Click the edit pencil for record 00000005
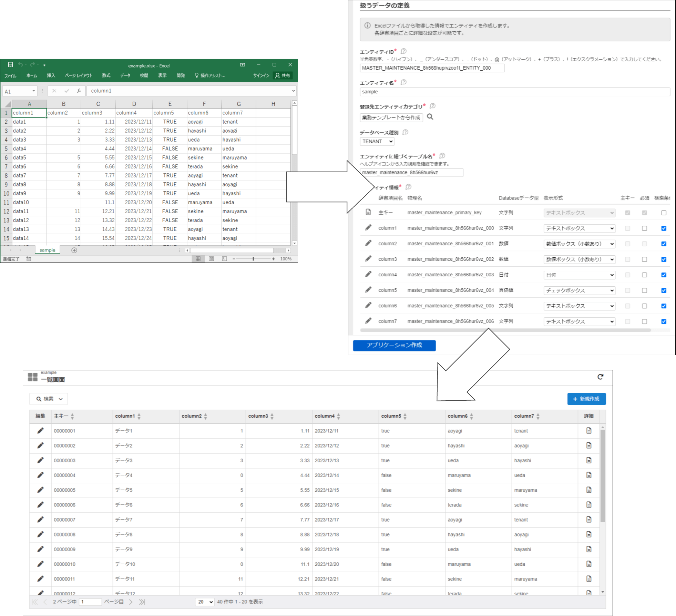The image size is (676, 616). [40, 490]
